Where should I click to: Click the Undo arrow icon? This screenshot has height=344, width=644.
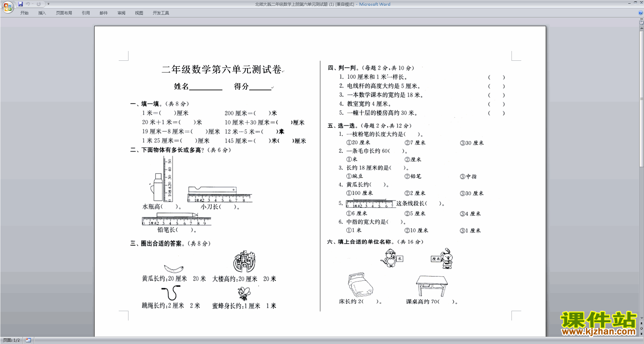tap(28, 4)
